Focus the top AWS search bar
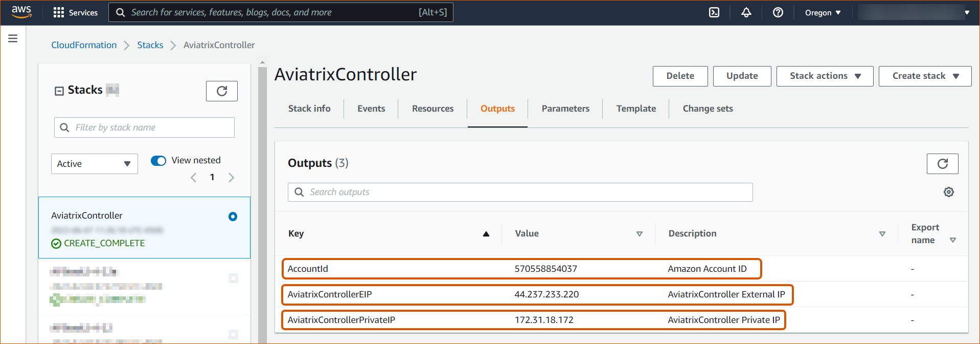Viewport: 980px width, 344px height. point(281,12)
